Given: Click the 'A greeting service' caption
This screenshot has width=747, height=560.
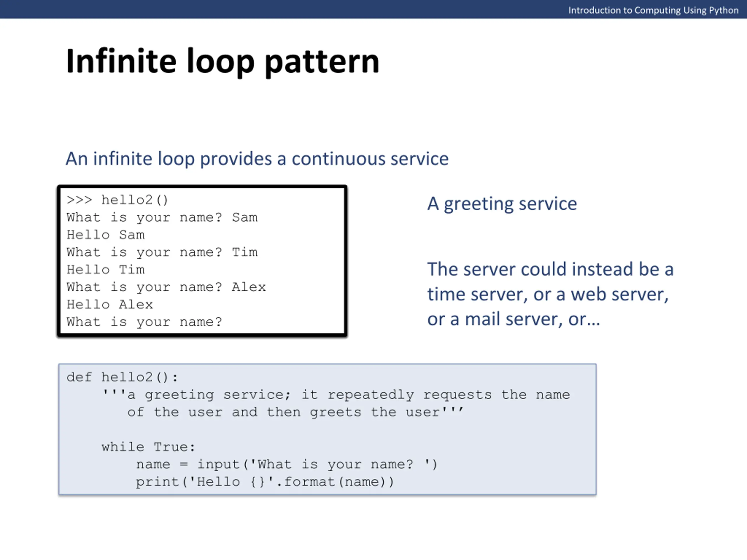Looking at the screenshot, I should (x=502, y=204).
